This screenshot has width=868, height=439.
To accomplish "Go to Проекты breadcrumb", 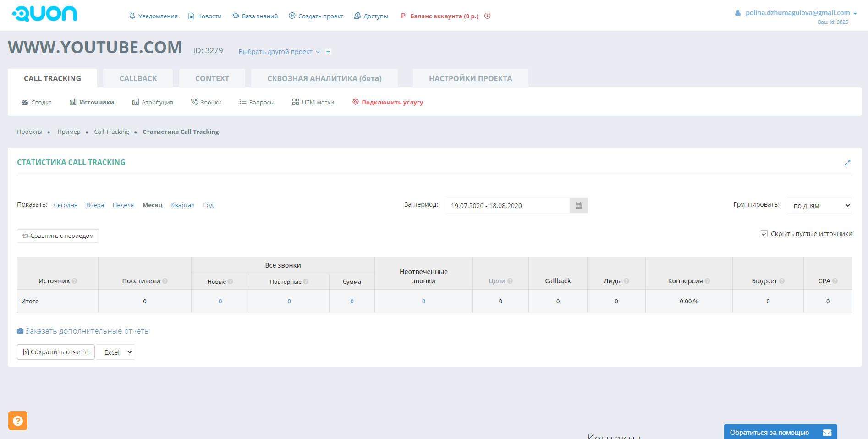I will [x=30, y=132].
